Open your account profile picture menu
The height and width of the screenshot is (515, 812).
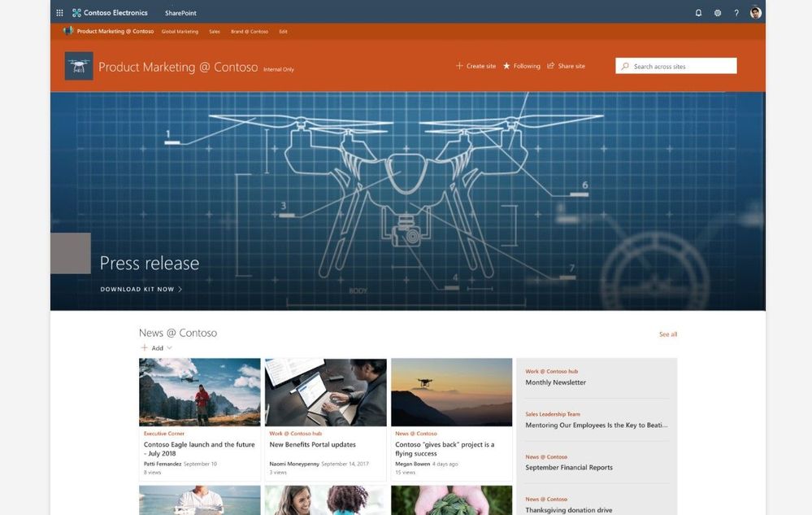coord(754,11)
